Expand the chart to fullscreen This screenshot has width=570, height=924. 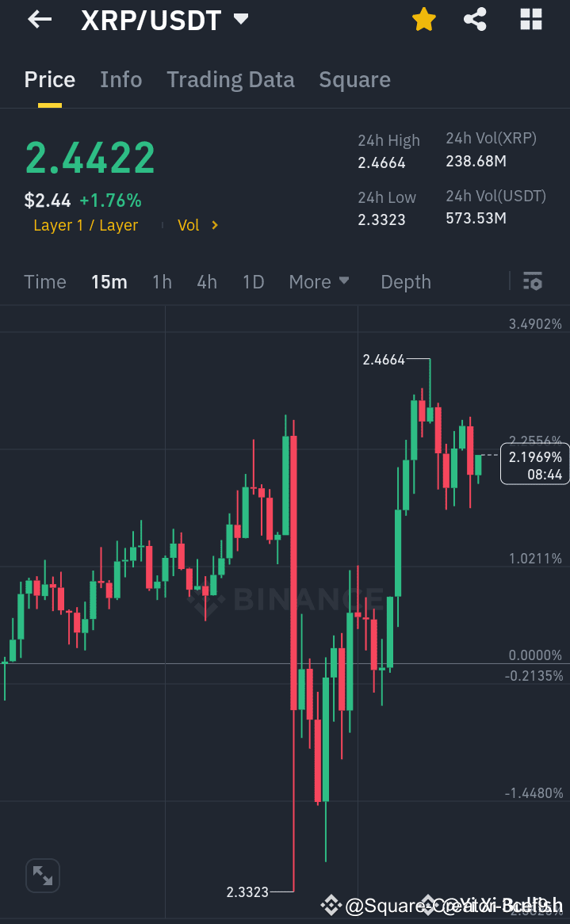pos(42,875)
